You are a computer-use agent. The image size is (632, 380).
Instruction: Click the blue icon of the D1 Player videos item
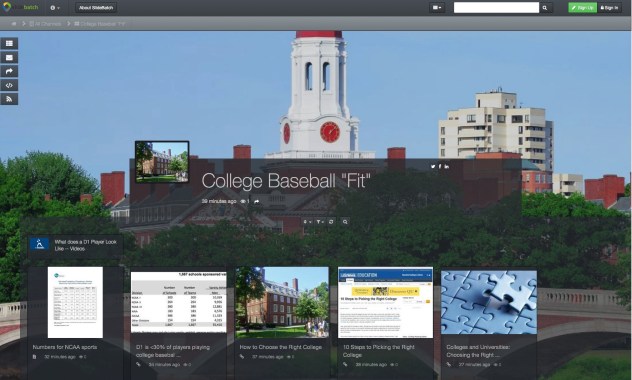click(x=40, y=244)
